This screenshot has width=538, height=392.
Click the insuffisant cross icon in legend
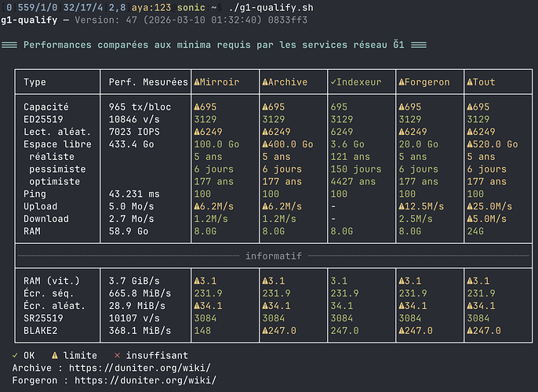tap(117, 355)
